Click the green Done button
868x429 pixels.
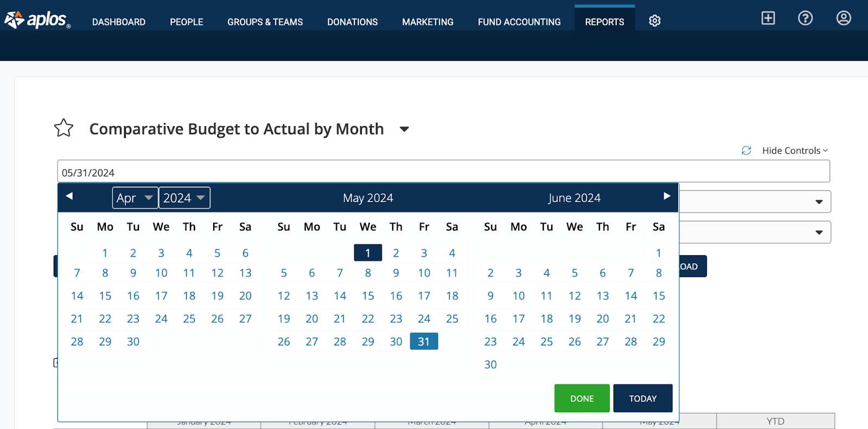click(x=582, y=398)
